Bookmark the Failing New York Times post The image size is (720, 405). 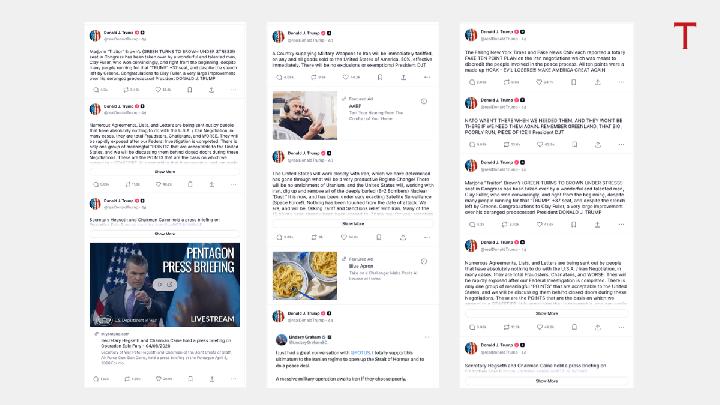(574, 82)
